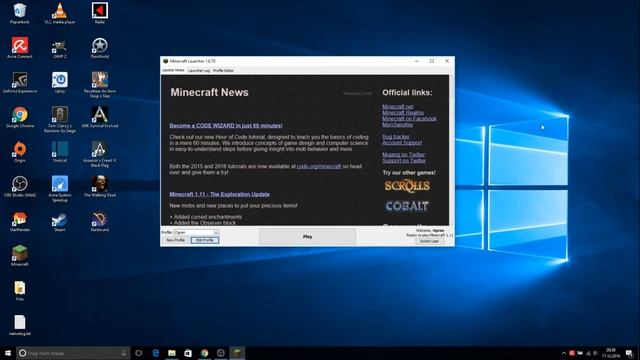Click the Cobalt game logo

click(x=407, y=206)
